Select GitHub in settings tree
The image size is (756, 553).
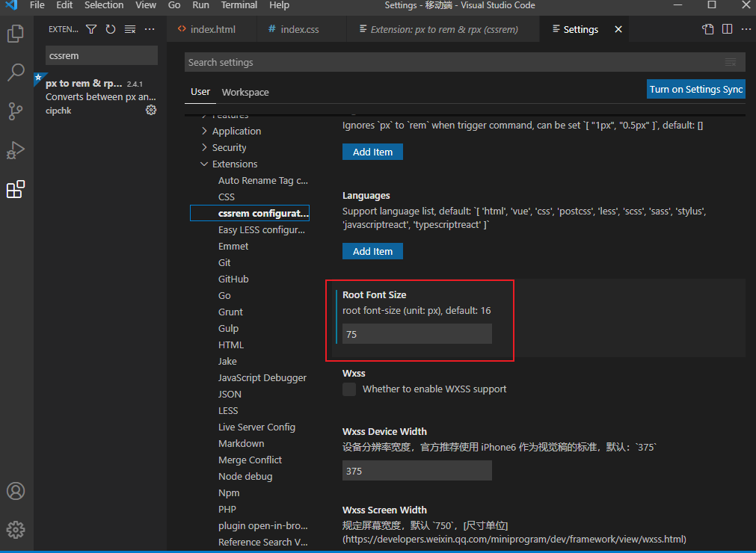click(x=233, y=279)
